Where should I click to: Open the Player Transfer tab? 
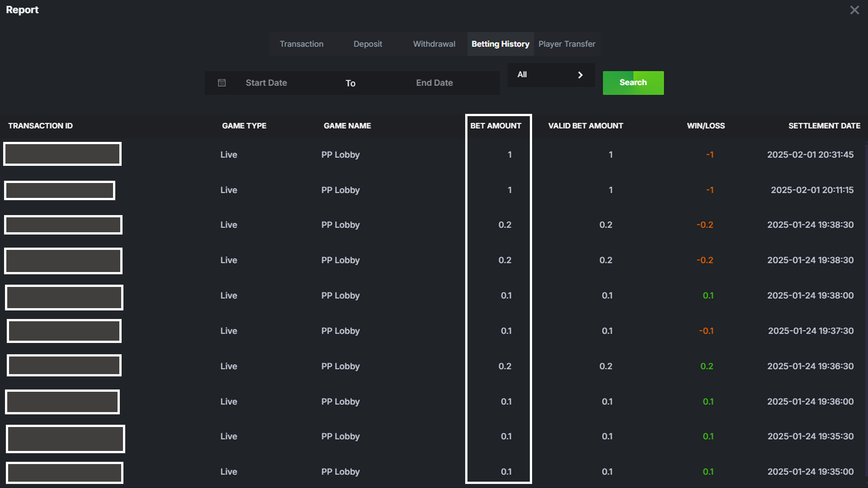coord(566,44)
